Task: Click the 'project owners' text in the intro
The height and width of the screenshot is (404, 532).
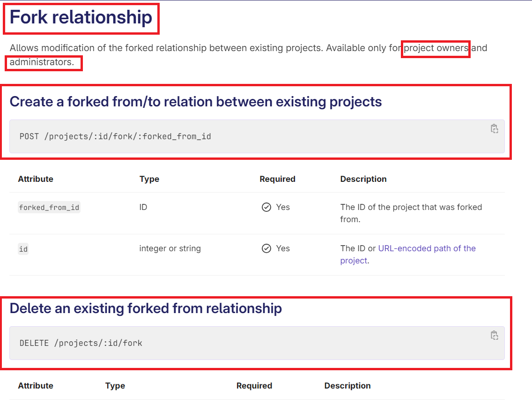Action: point(436,48)
